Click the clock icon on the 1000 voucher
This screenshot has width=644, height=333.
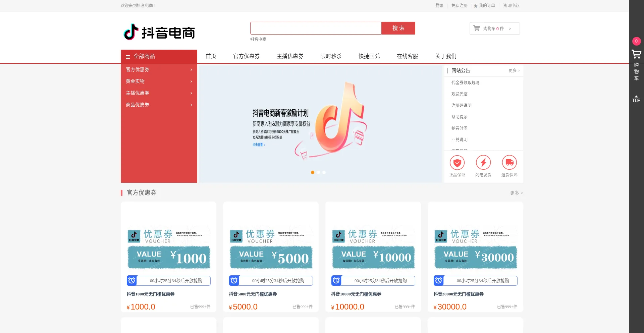tap(132, 280)
